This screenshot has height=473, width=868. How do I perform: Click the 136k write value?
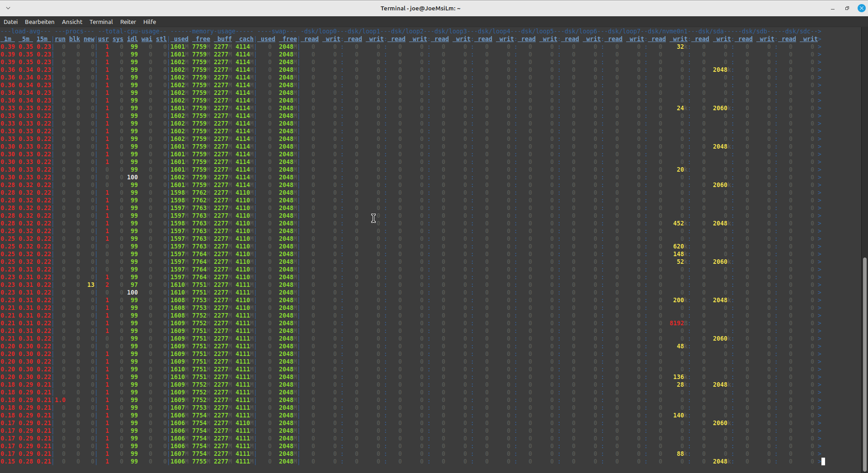tap(680, 377)
